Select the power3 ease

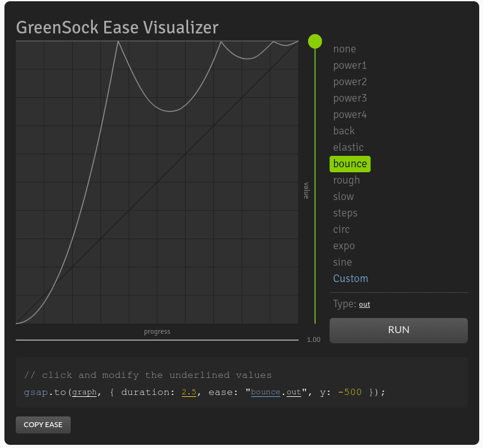(350, 98)
